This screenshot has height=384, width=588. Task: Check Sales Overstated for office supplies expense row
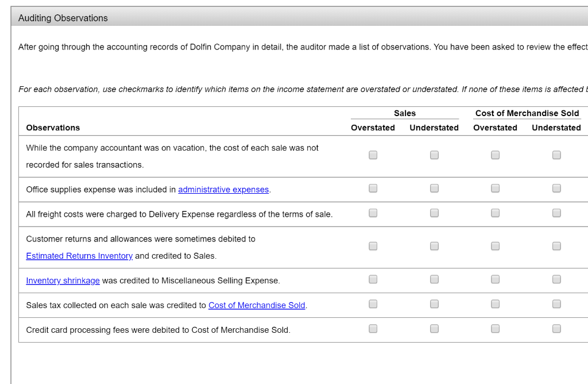[x=373, y=189]
